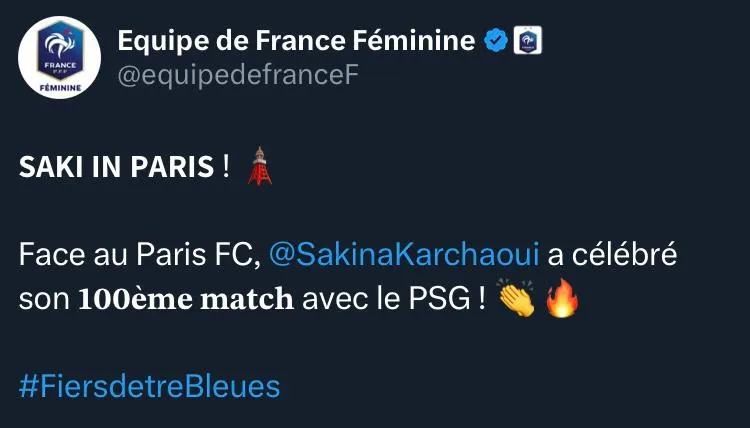The image size is (750, 428).
Task: Click the clapping hands emoji
Action: [516, 299]
